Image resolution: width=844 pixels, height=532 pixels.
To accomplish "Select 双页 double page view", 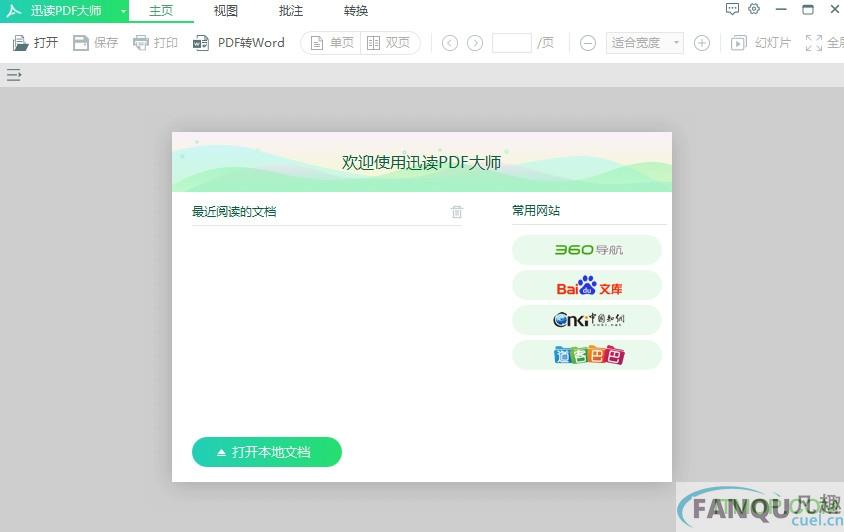I will tap(389, 43).
